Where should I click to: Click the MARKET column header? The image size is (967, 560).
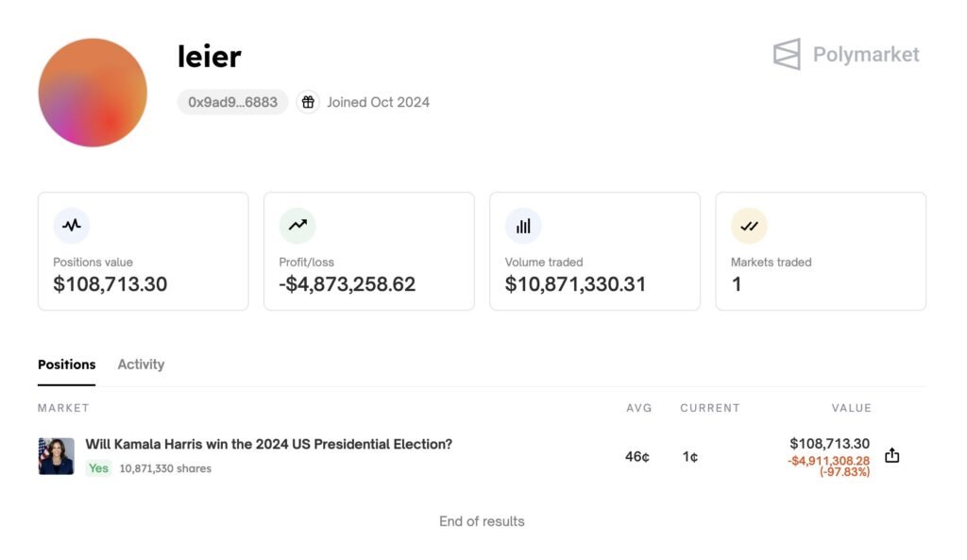63,408
